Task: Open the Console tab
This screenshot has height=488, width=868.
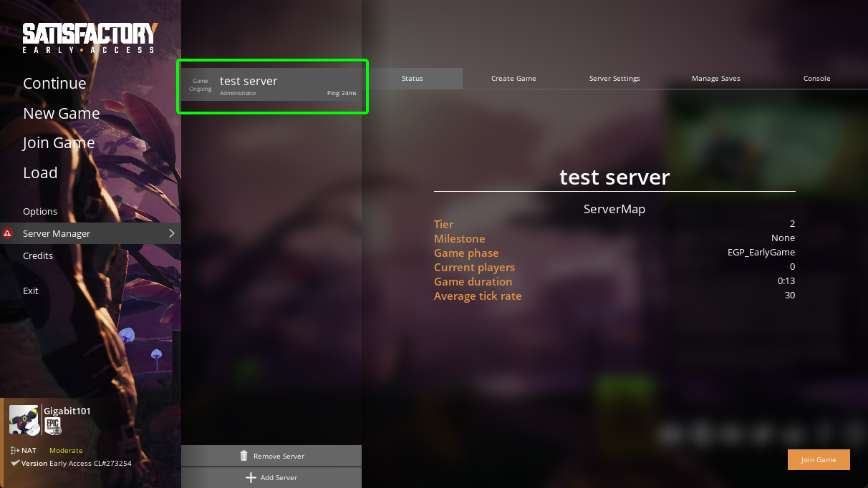Action: [x=816, y=79]
